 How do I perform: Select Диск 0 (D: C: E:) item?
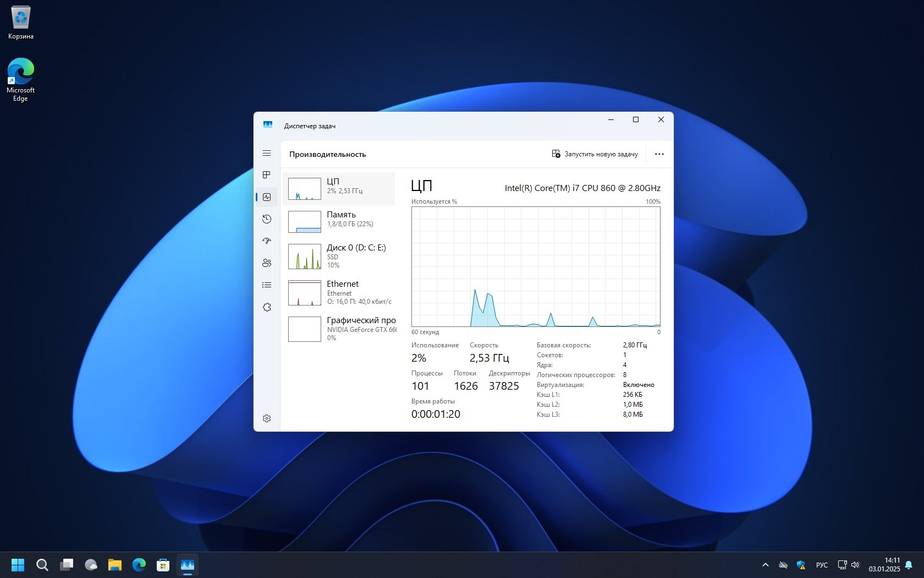pyautogui.click(x=339, y=256)
